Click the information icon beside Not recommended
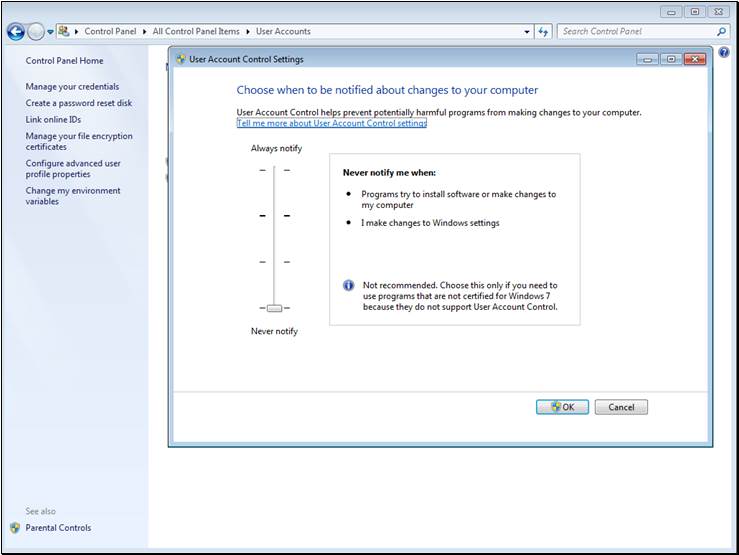 click(x=348, y=285)
